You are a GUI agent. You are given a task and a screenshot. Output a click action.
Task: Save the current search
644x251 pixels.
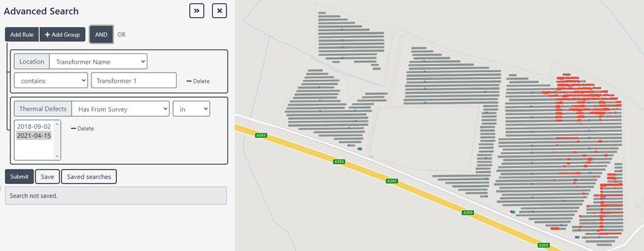point(47,177)
